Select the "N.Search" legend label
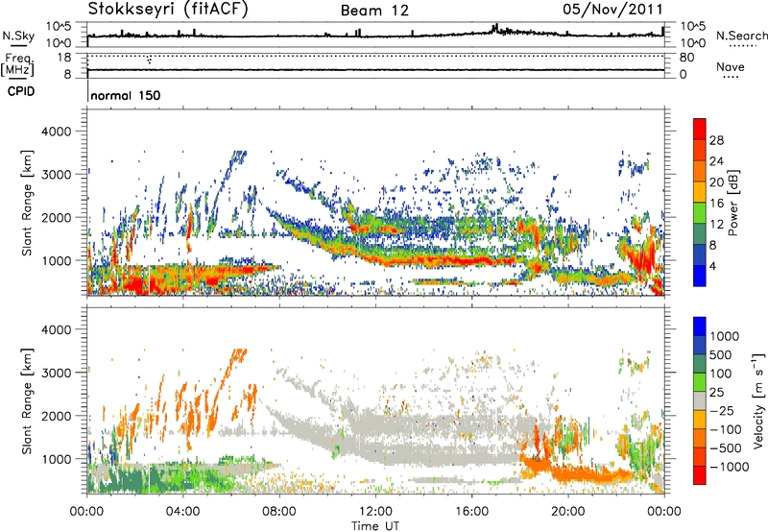This screenshot has width=768, height=532. (741, 36)
